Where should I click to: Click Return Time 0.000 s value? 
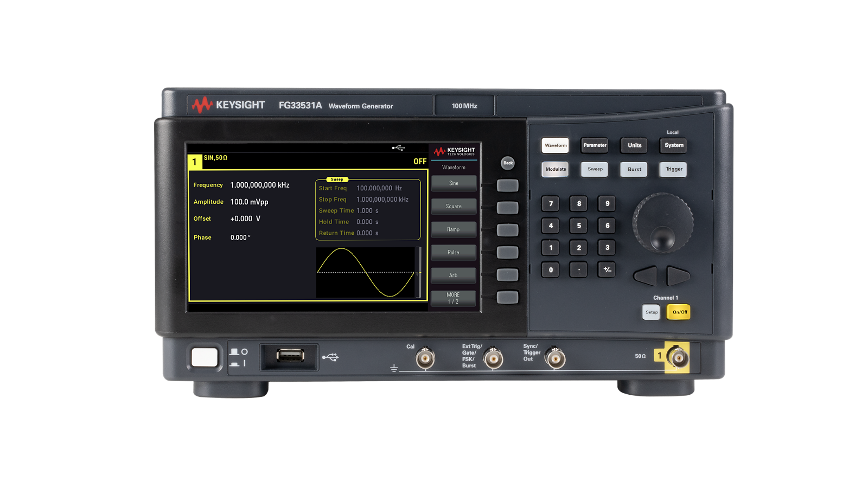pos(367,233)
